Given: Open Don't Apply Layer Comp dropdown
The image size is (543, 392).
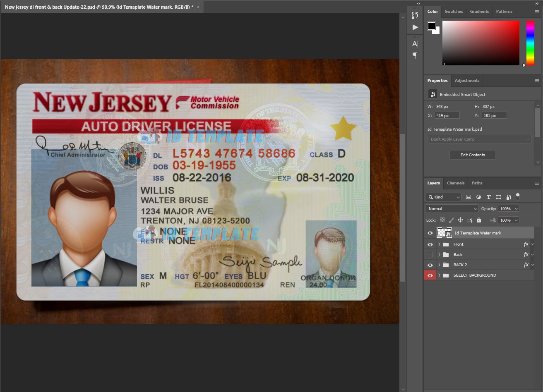Looking at the screenshot, I should (x=479, y=139).
